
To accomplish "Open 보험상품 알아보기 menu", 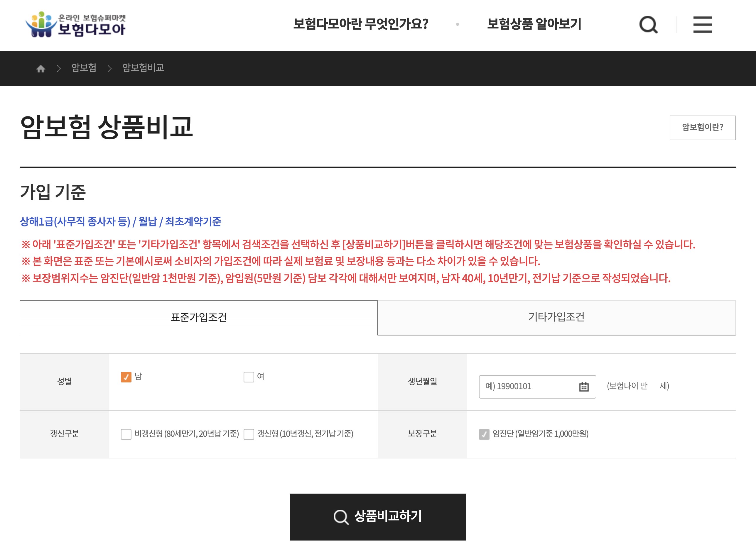I will click(x=534, y=24).
